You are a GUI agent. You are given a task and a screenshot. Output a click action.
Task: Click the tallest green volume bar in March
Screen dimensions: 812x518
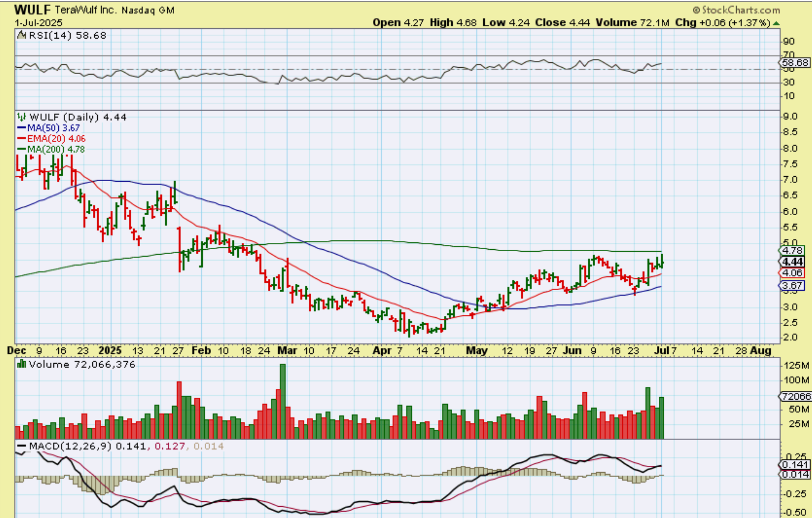(x=282, y=400)
